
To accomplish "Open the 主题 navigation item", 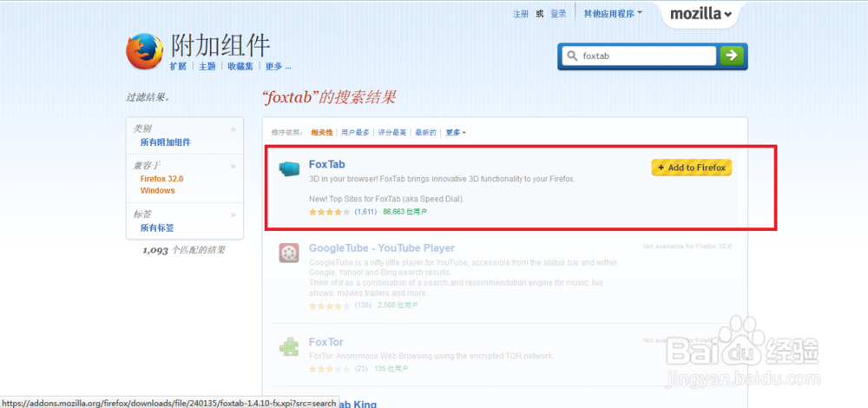I will [x=207, y=67].
